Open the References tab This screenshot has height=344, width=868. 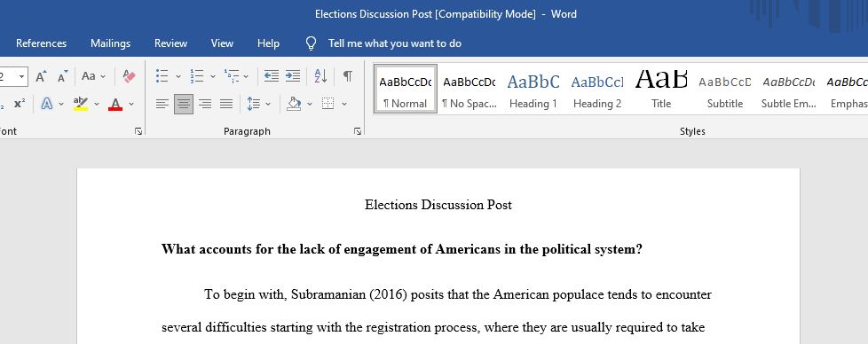[41, 43]
